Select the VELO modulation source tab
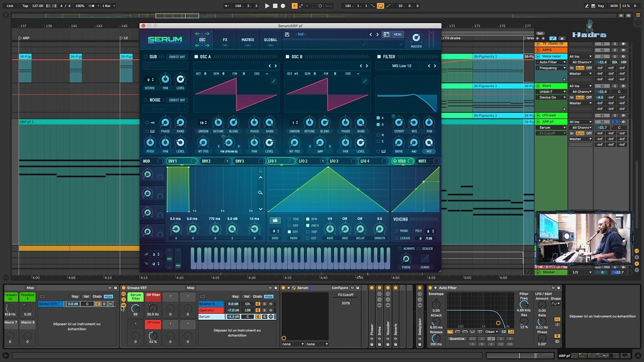644x362 pixels. (402, 161)
